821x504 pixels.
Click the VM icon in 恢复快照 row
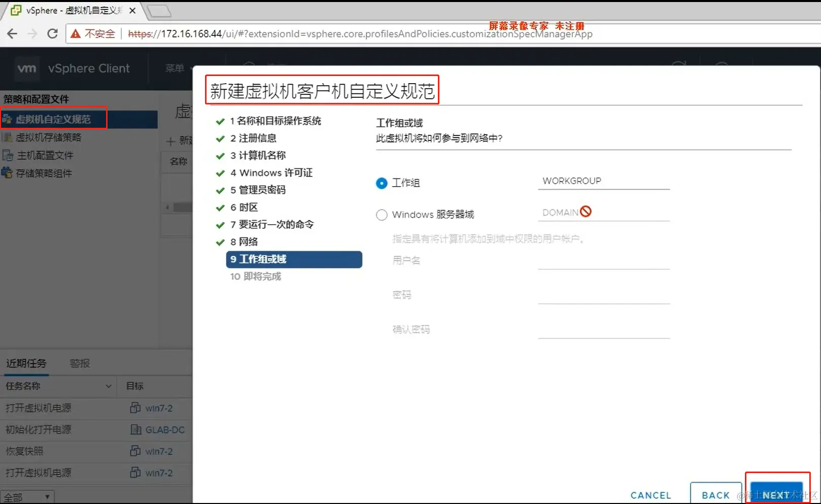[x=135, y=451]
